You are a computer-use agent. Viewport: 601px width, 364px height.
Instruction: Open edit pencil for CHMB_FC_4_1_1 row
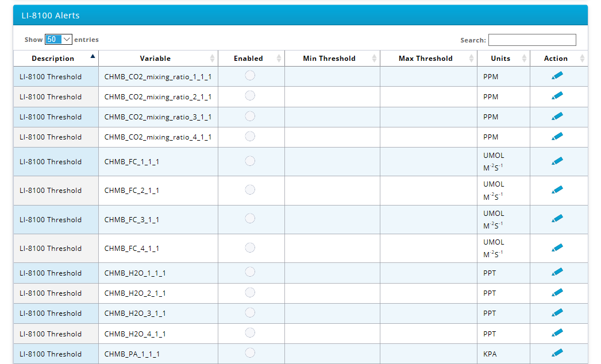pyautogui.click(x=557, y=247)
